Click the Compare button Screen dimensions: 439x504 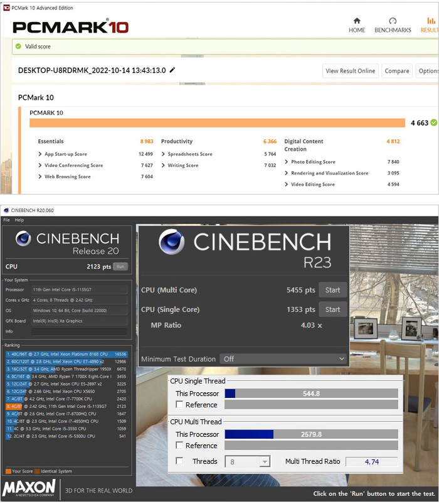click(x=397, y=71)
